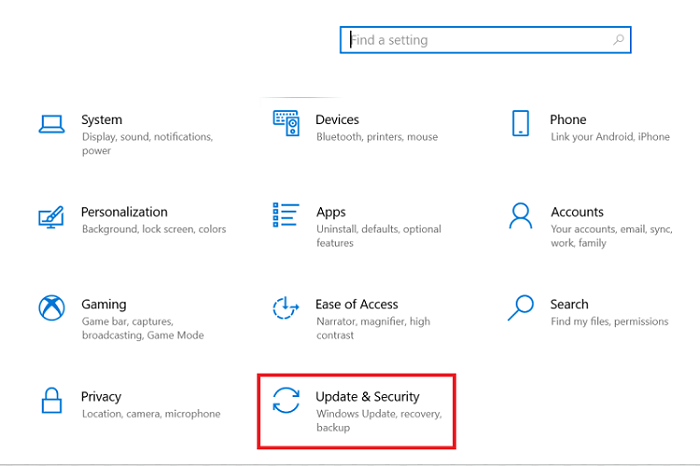Screen dimensions: 700x466
Task: Click the Phone handset icon
Action: point(520,123)
